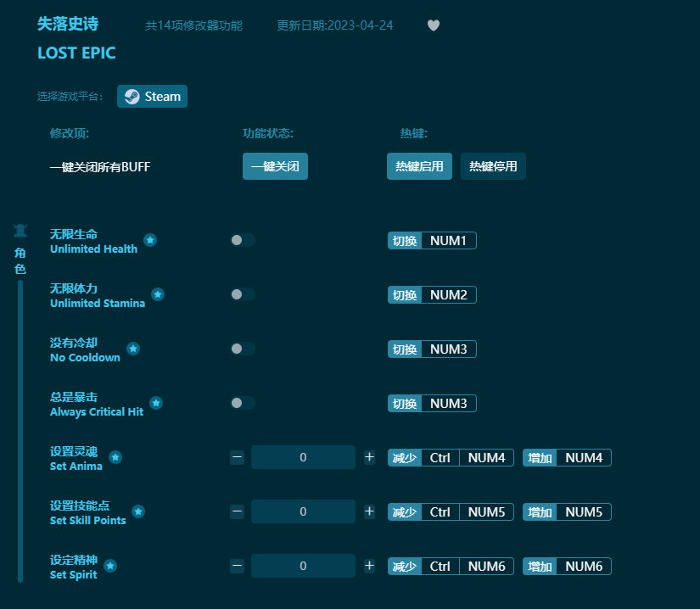Enable the Unlimited Stamina toggle switch
This screenshot has height=609, width=700.
click(244, 294)
